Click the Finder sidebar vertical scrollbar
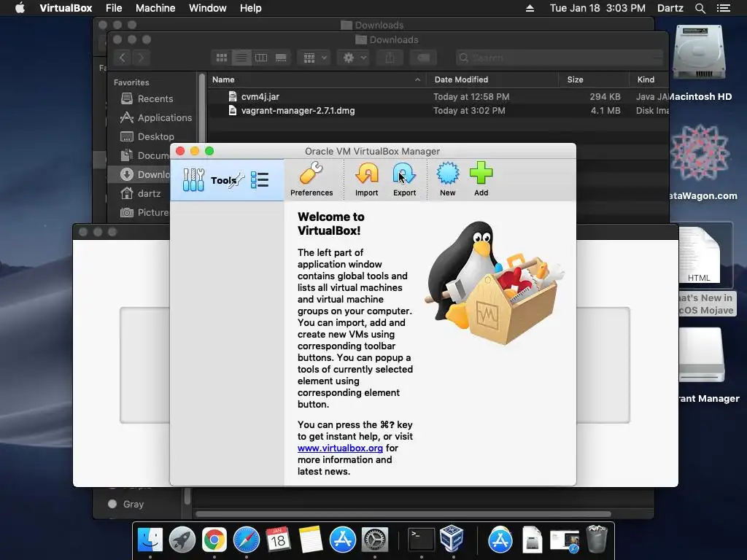The image size is (747, 560). pyautogui.click(x=202, y=109)
